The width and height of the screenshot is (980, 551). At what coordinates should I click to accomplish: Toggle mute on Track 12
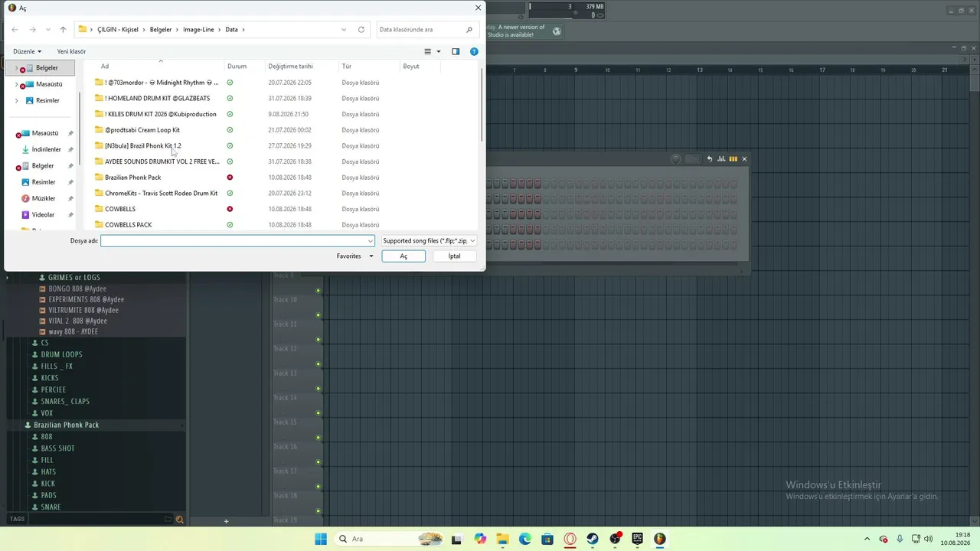318,364
